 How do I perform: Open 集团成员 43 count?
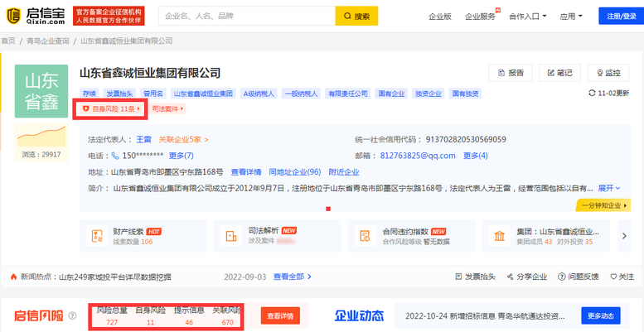[x=548, y=242]
